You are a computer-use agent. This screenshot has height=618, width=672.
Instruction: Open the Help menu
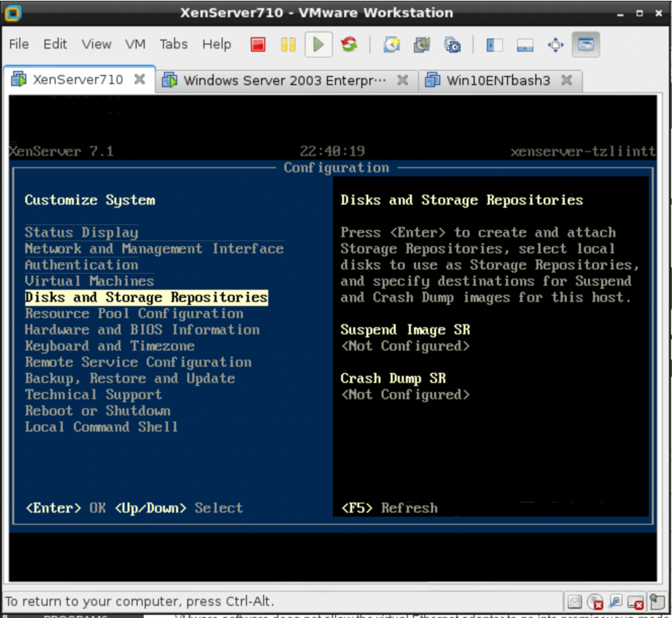click(217, 44)
